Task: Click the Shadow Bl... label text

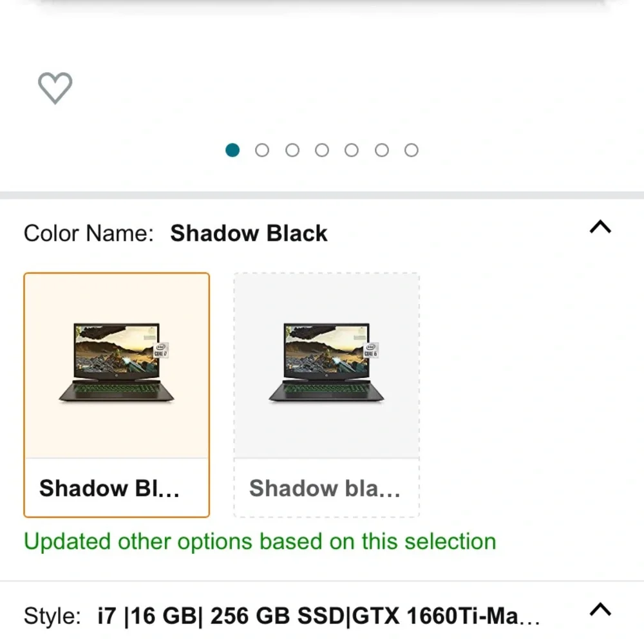Action: (109, 488)
